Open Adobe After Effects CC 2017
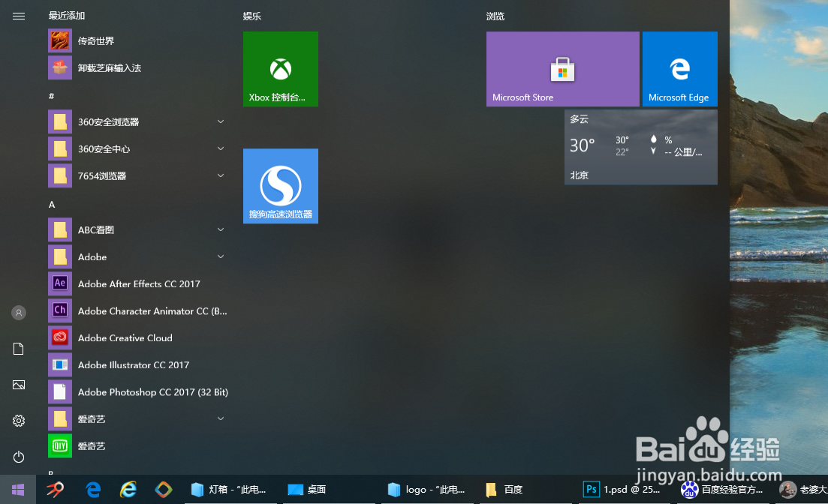Image resolution: width=828 pixels, height=504 pixels. point(137,284)
